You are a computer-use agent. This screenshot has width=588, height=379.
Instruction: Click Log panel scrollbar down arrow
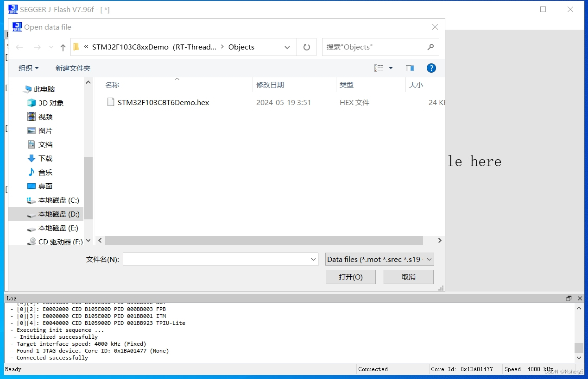point(579,358)
